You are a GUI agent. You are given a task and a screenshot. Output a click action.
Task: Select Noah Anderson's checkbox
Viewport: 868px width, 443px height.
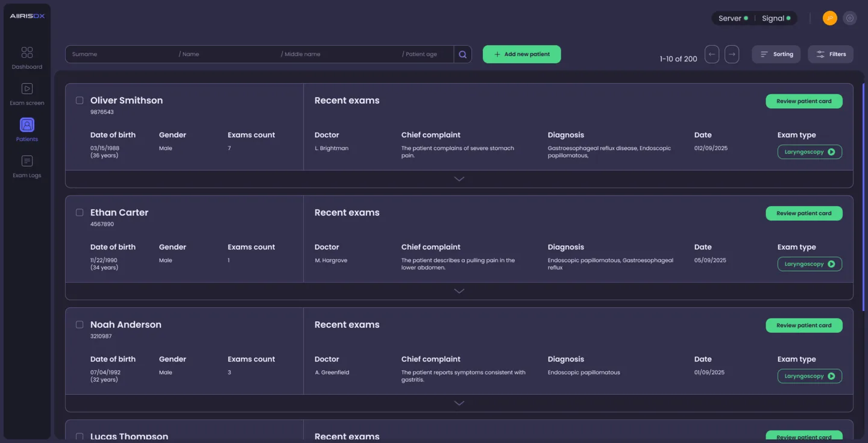click(x=80, y=324)
